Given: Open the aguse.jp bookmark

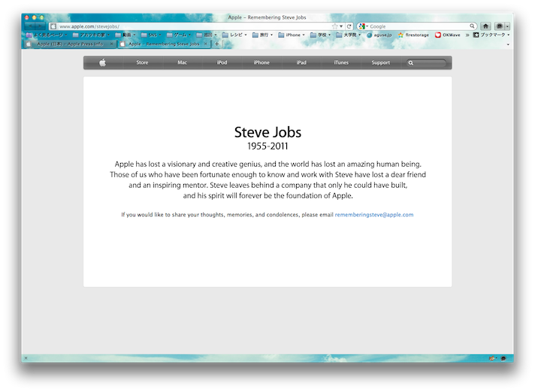Looking at the screenshot, I should pos(379,35).
